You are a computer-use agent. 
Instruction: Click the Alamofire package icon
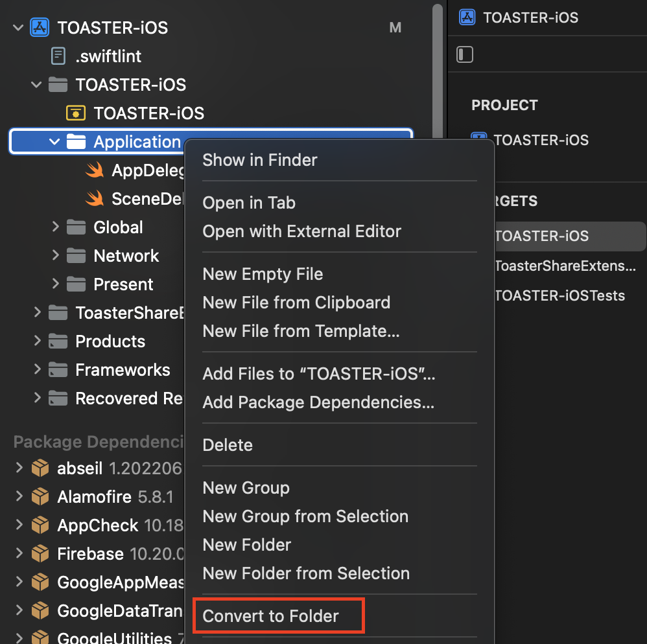[x=40, y=496]
